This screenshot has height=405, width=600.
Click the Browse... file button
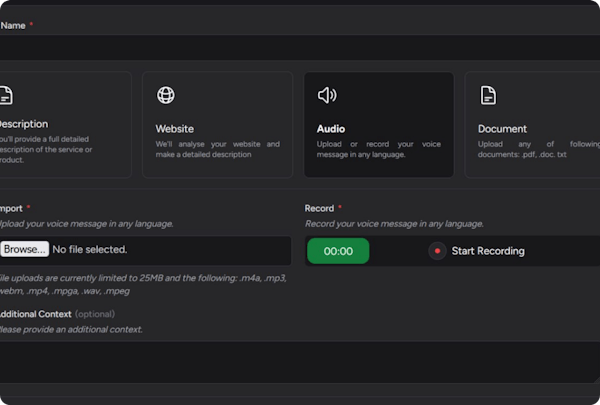coord(24,249)
